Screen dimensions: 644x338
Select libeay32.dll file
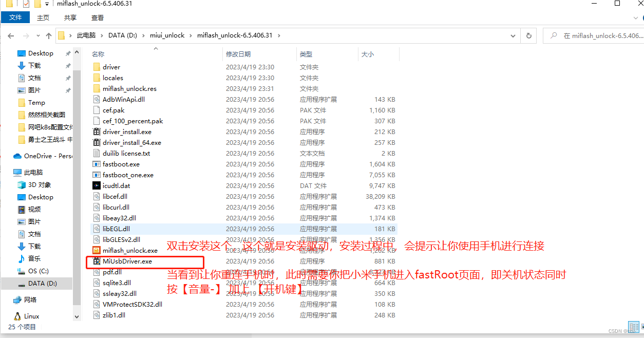[119, 218]
